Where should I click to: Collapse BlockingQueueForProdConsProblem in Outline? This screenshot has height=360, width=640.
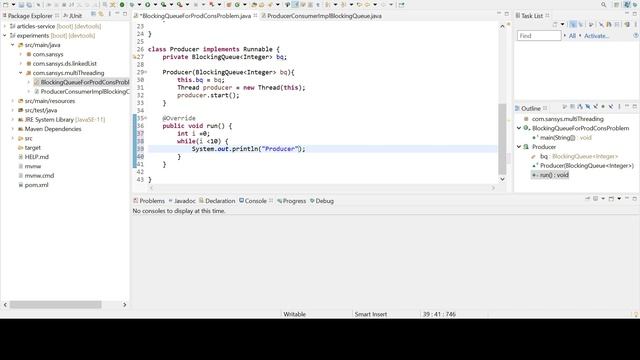point(519,128)
